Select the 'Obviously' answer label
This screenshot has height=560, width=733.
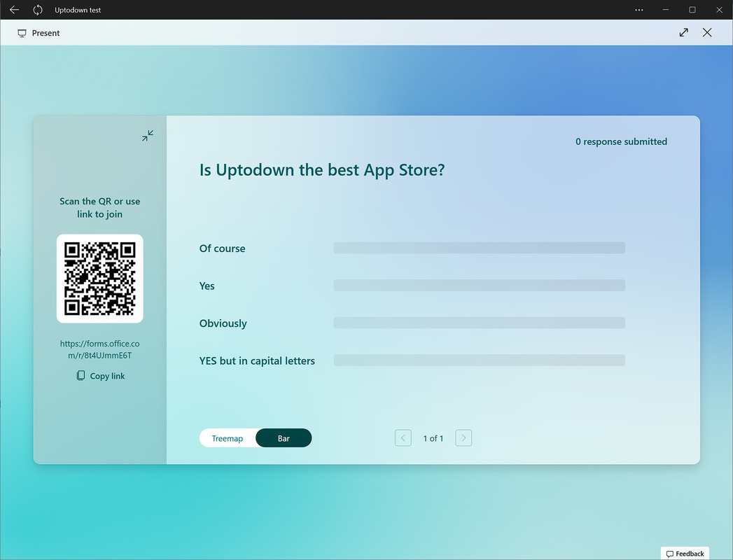pos(223,323)
